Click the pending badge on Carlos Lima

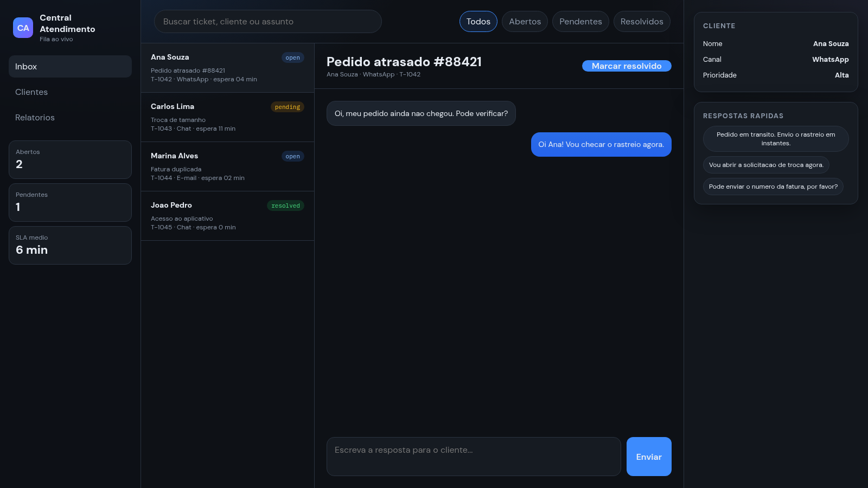point(287,107)
